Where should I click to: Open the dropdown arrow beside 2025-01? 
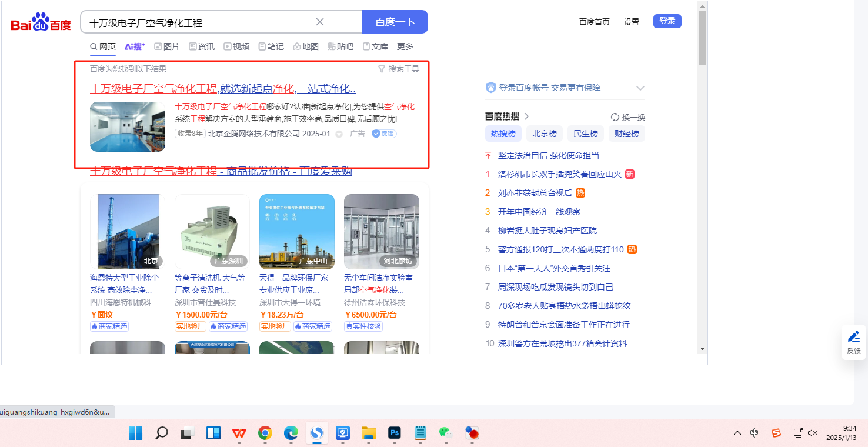[339, 134]
